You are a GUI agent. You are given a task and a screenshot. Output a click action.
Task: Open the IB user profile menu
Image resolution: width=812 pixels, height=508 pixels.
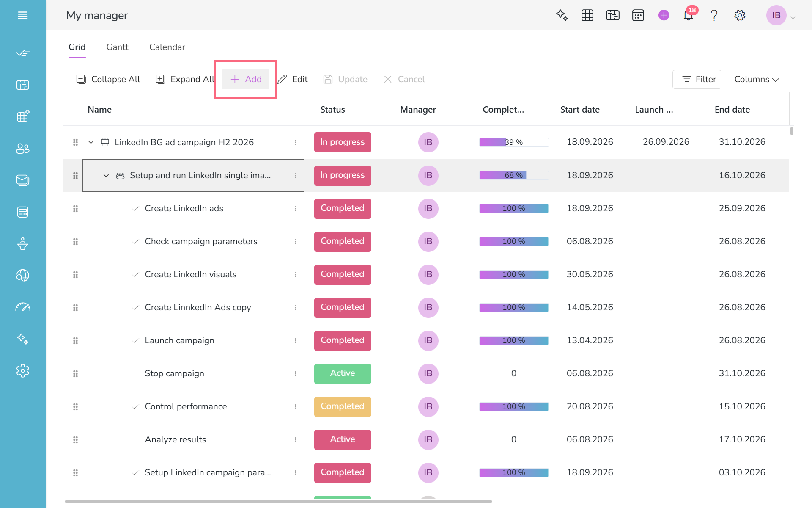(x=781, y=16)
